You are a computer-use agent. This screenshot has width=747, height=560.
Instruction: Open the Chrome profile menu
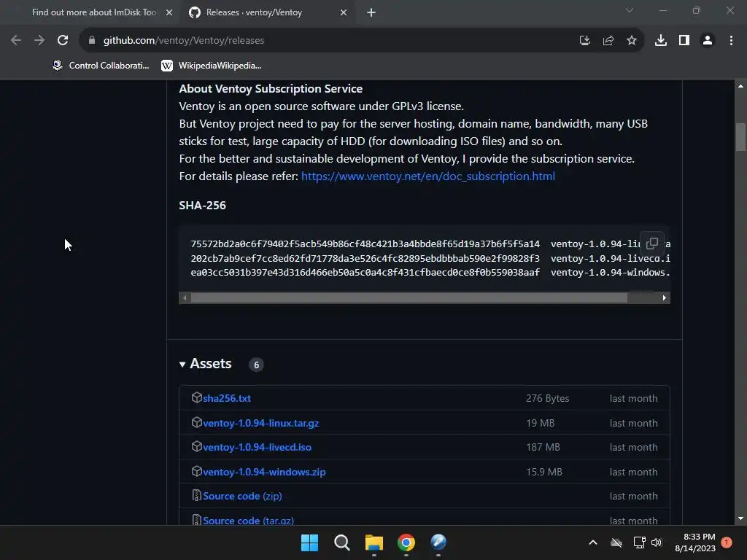[708, 41]
